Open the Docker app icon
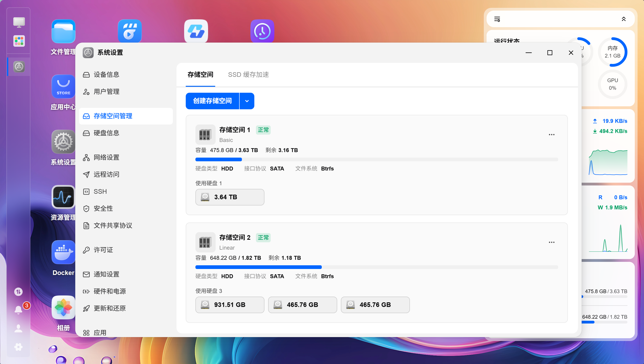 [63, 252]
